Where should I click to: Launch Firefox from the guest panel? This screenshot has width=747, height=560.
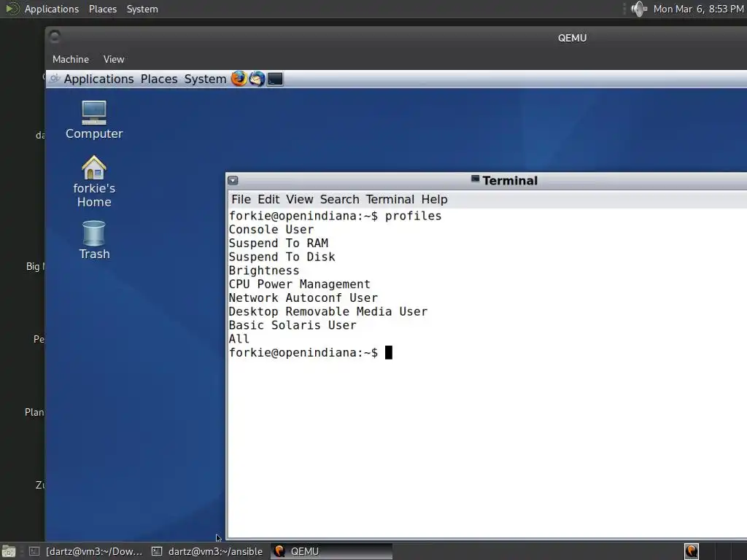click(239, 79)
